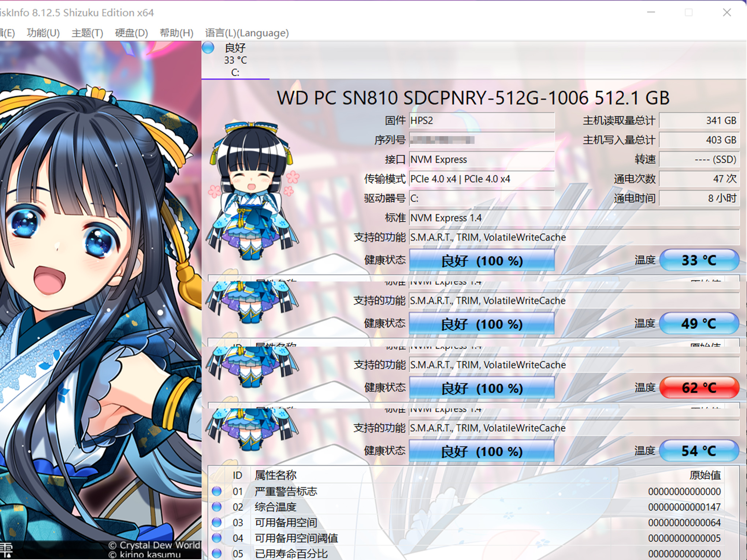The width and height of the screenshot is (747, 560).
Task: Click the 33 °C temperature button
Action: click(699, 260)
